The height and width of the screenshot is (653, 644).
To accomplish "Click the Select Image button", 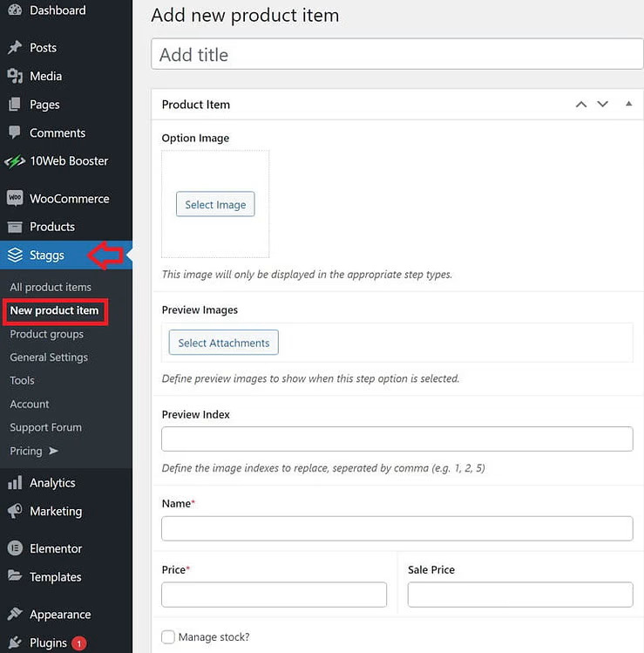I will click(215, 204).
